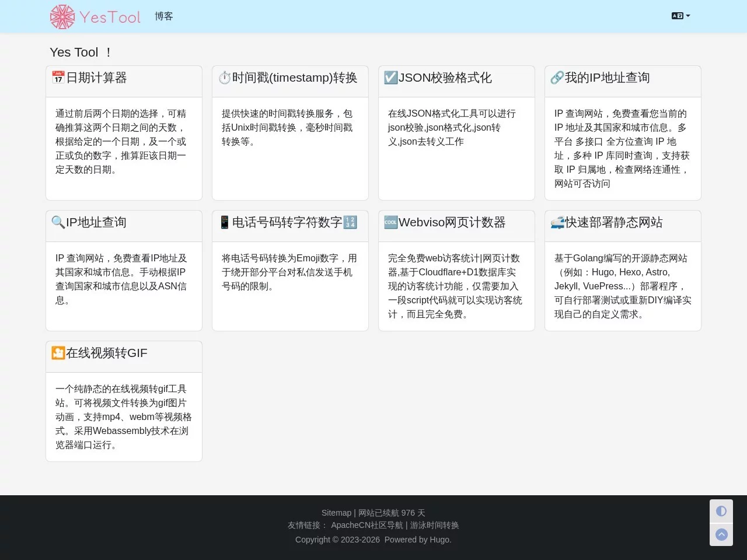The width and height of the screenshot is (747, 560).
Task: Click the scroll-to-top arrow button
Action: (x=721, y=534)
